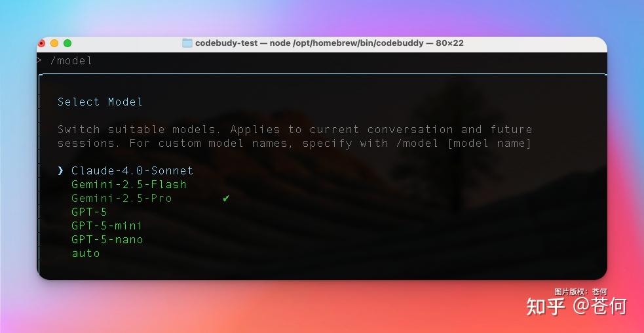This screenshot has height=333, width=644.
Task: Click the > prompt symbol before /model
Action: pyautogui.click(x=40, y=60)
